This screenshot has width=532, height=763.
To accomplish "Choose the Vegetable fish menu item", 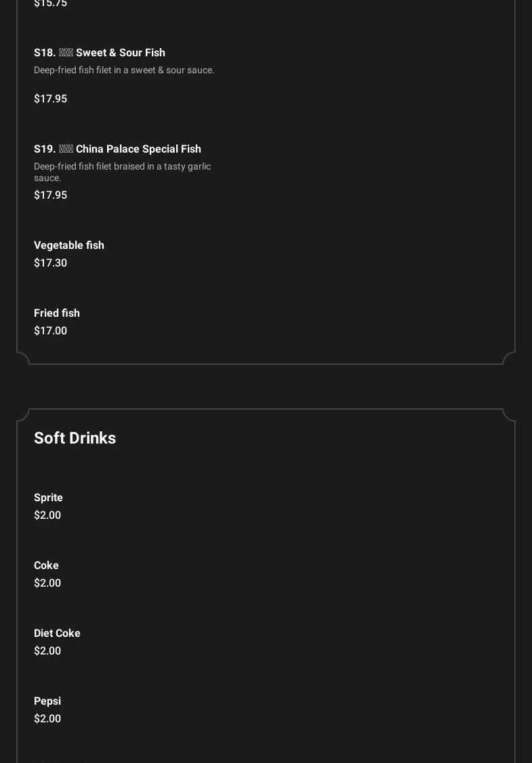I will point(69,246).
